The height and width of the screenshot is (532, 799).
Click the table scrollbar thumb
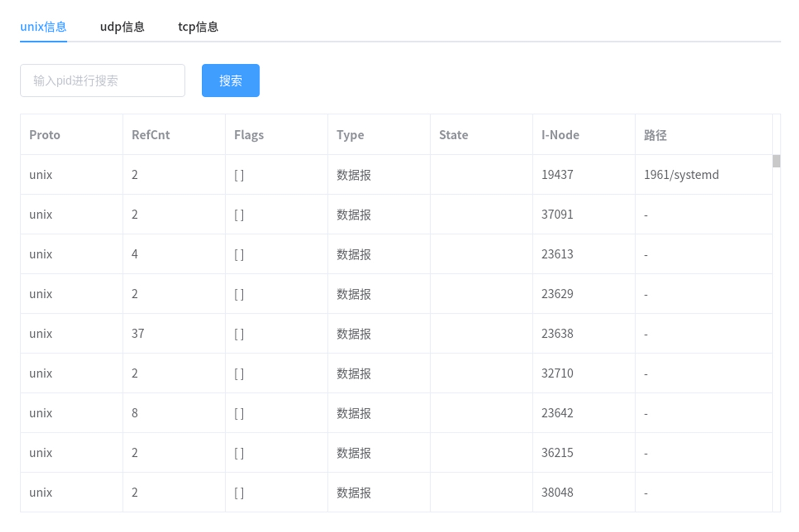(776, 161)
